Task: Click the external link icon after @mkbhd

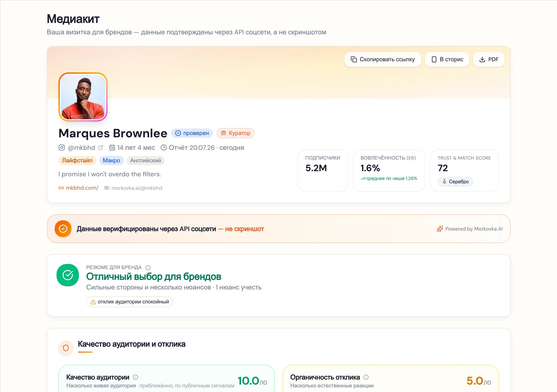Action: (x=101, y=148)
